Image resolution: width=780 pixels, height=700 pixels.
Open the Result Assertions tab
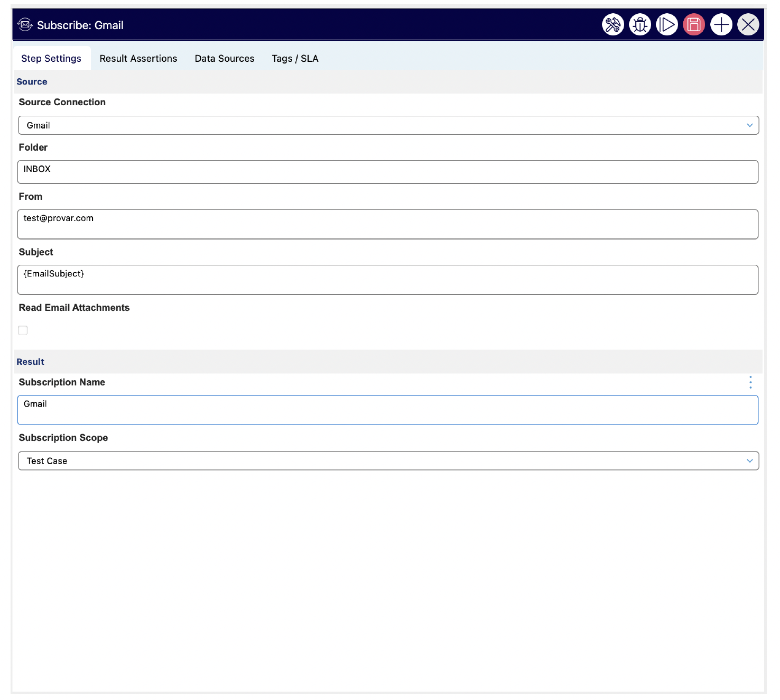click(x=138, y=58)
